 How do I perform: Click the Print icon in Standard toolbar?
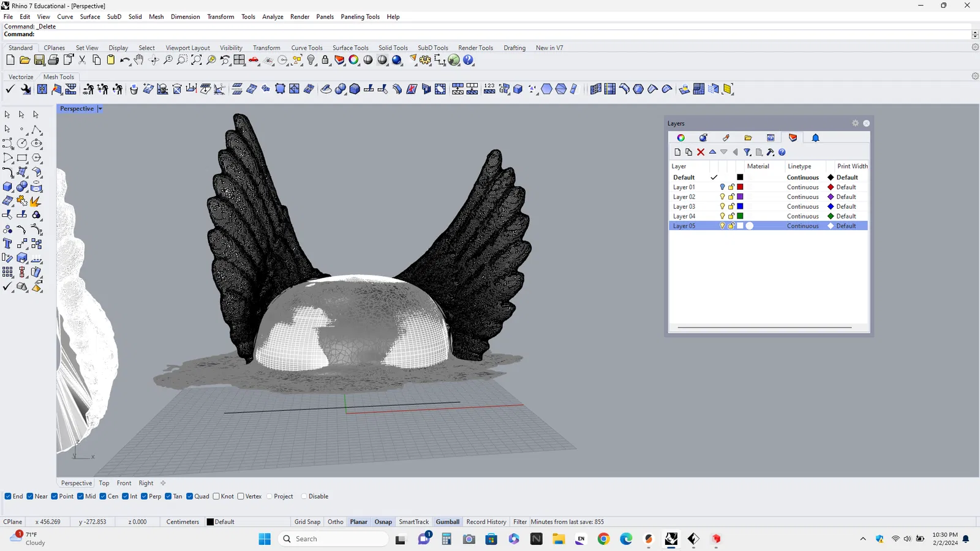click(53, 60)
